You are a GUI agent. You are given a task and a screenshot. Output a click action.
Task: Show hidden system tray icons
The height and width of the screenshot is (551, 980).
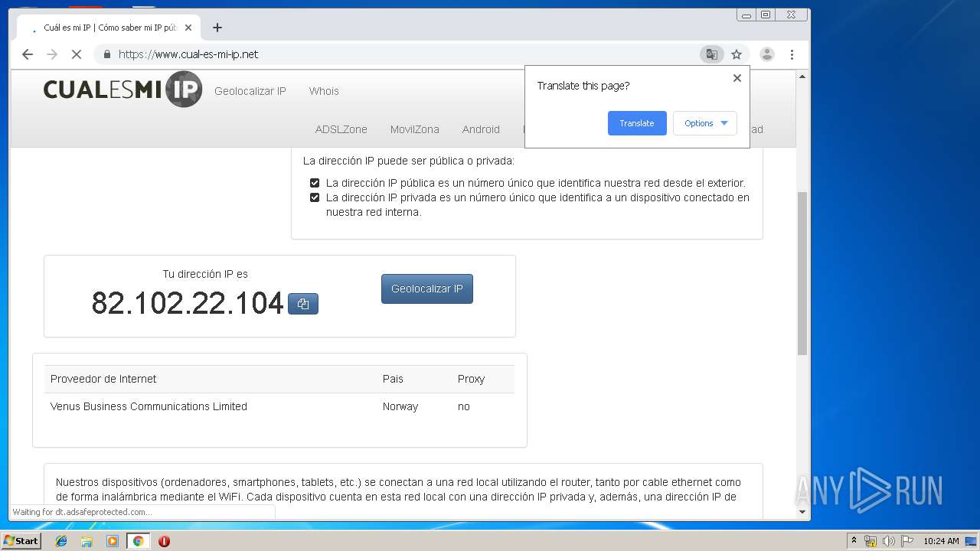coord(854,541)
